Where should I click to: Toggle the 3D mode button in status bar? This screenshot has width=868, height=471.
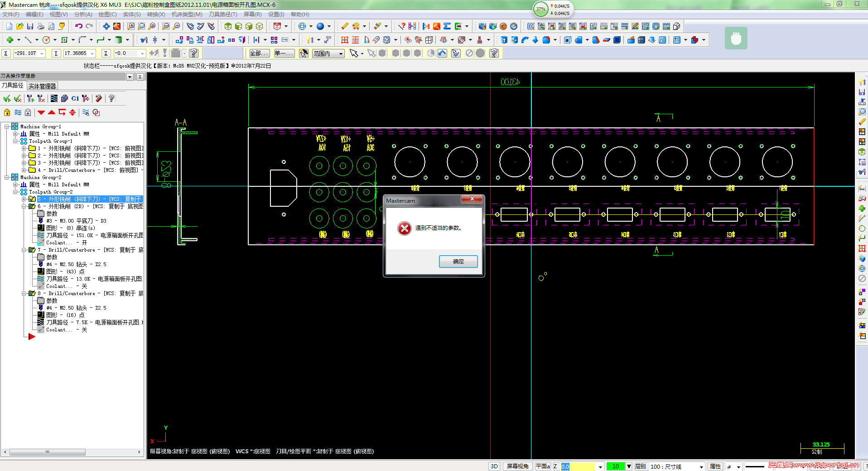pos(494,466)
